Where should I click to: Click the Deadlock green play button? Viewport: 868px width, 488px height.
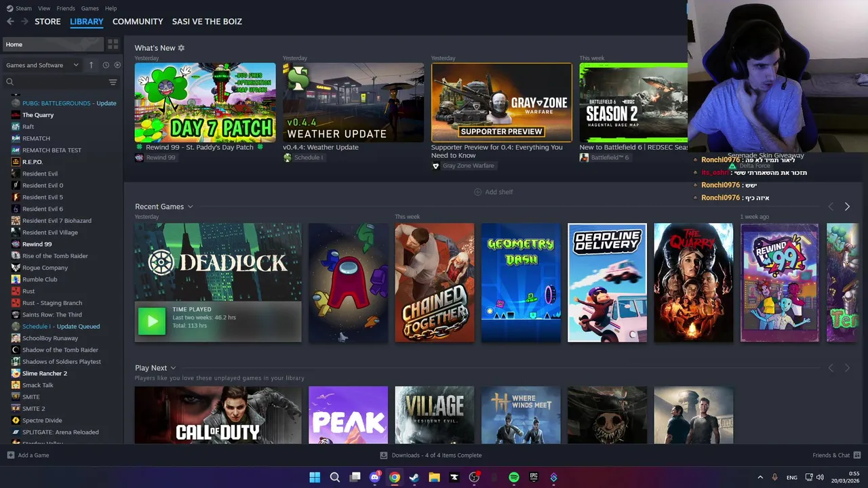pyautogui.click(x=152, y=321)
